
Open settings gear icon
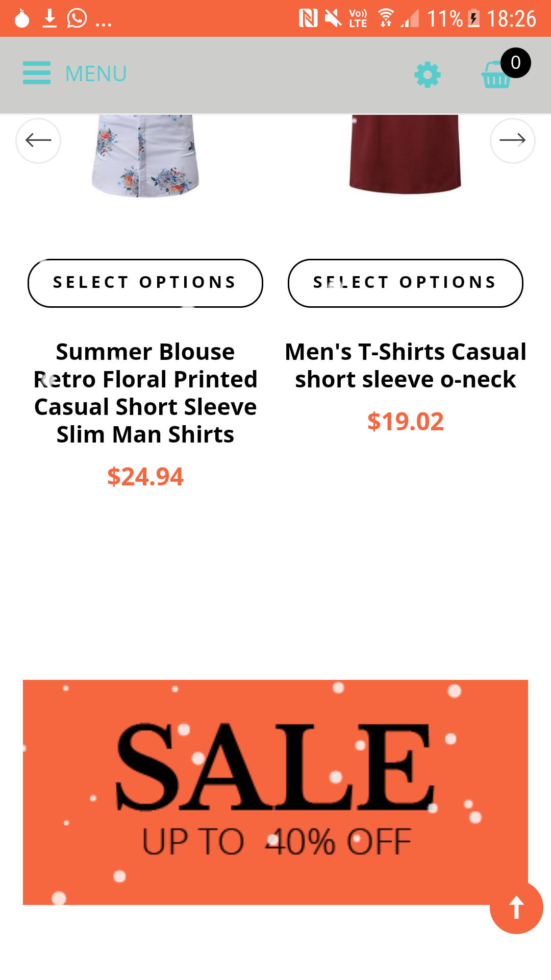(427, 75)
